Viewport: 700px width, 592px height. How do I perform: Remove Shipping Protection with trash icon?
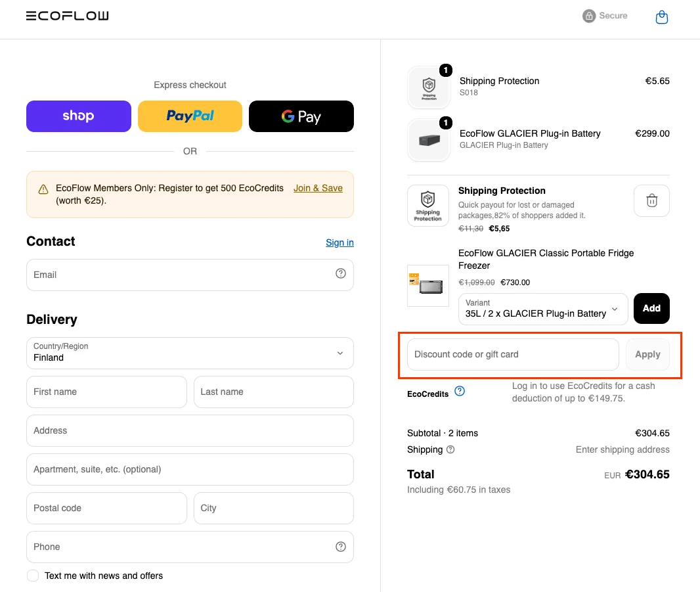point(651,200)
